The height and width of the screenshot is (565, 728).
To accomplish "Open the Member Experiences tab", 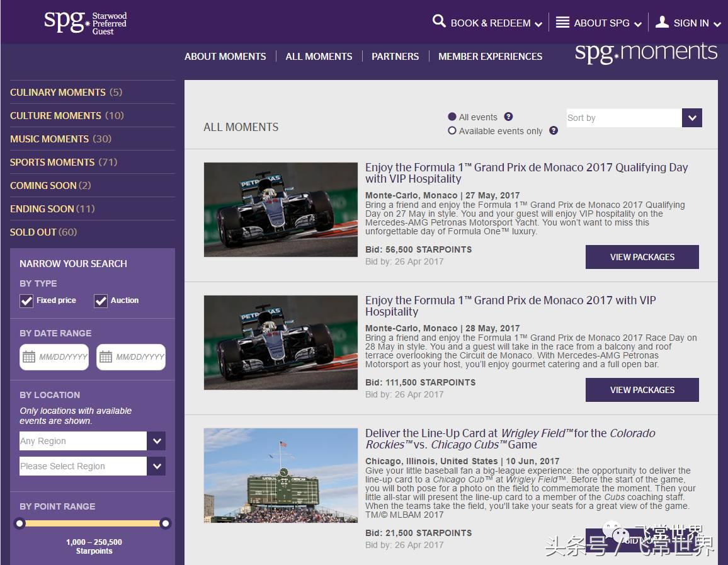I will coord(491,57).
